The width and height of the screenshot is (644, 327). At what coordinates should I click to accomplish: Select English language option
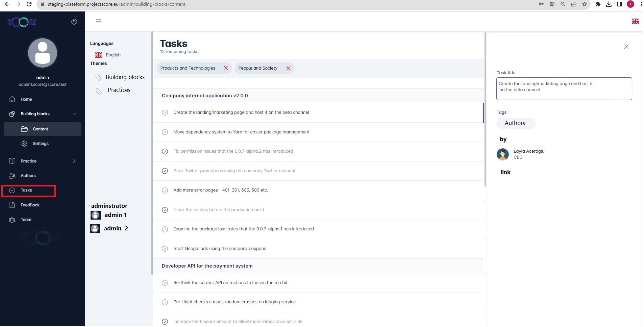click(113, 55)
